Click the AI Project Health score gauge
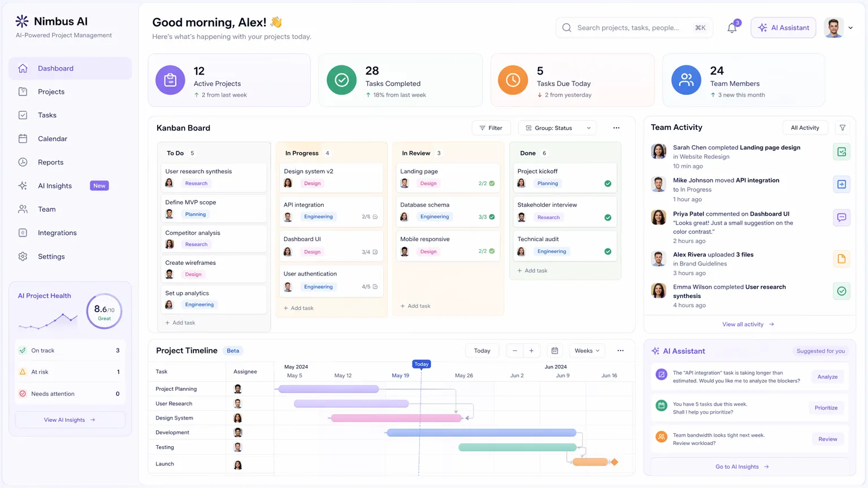Screen dimensions: 868x488 click(x=104, y=310)
